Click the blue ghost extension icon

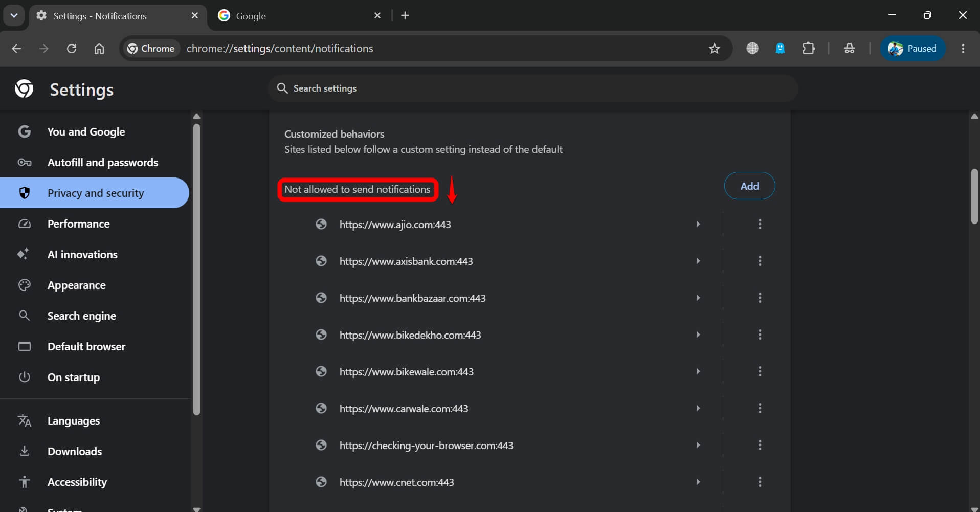coord(780,49)
